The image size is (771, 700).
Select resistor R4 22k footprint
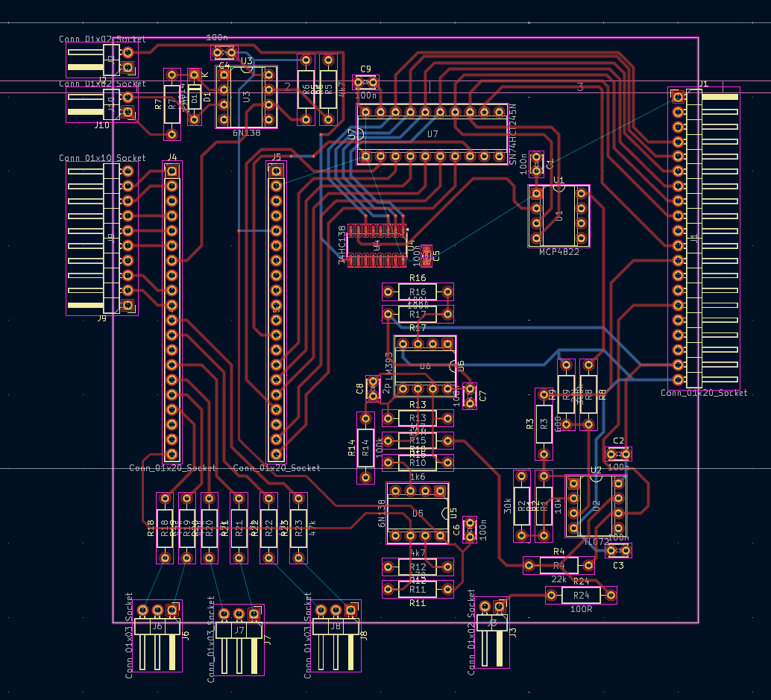(x=558, y=566)
